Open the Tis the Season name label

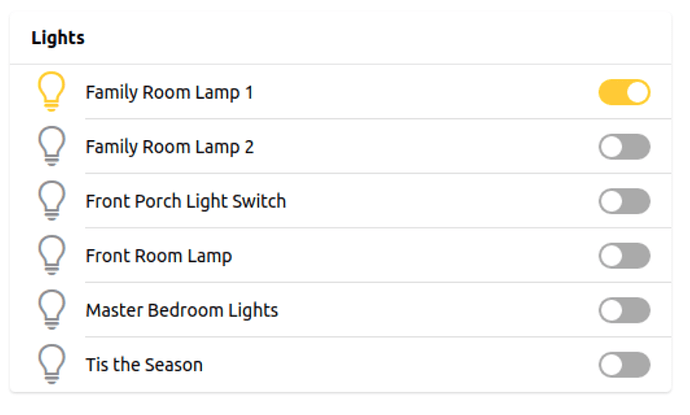(x=144, y=365)
